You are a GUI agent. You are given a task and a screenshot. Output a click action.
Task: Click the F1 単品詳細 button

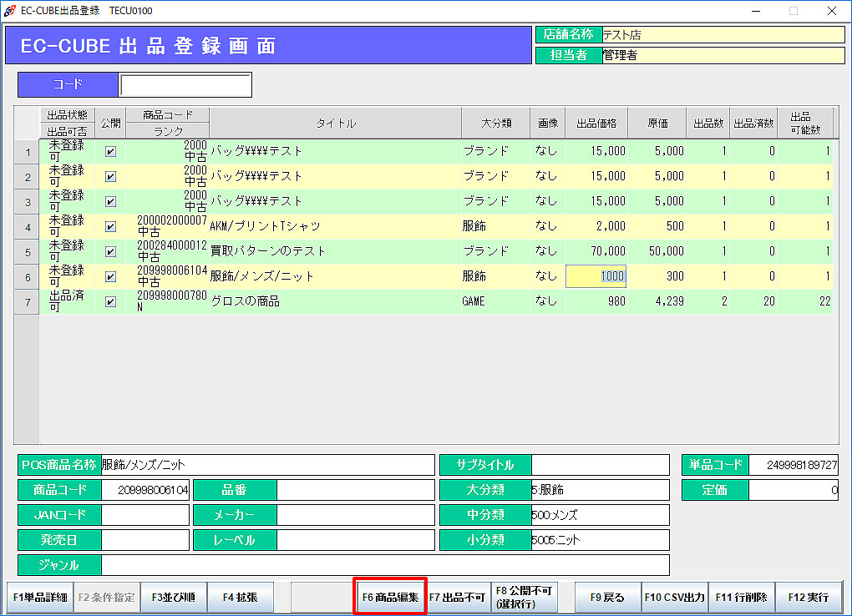(x=38, y=598)
